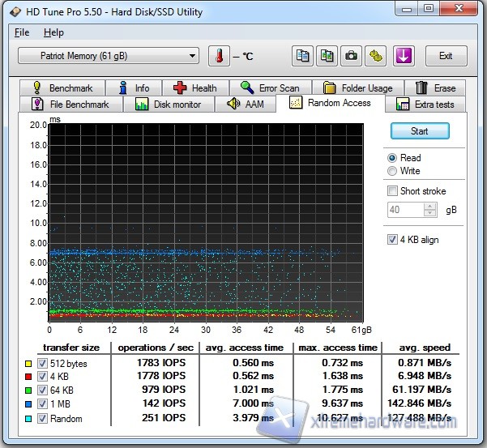Open the File menu
The width and height of the screenshot is (487, 448).
point(22,32)
